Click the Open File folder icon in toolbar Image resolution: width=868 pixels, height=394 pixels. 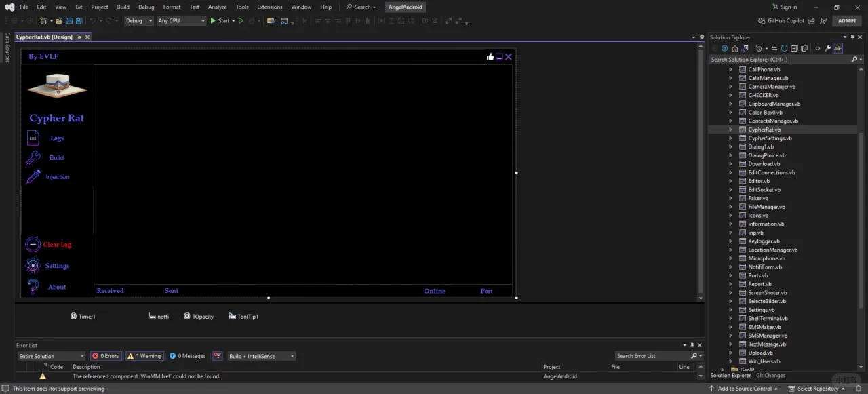pos(59,21)
